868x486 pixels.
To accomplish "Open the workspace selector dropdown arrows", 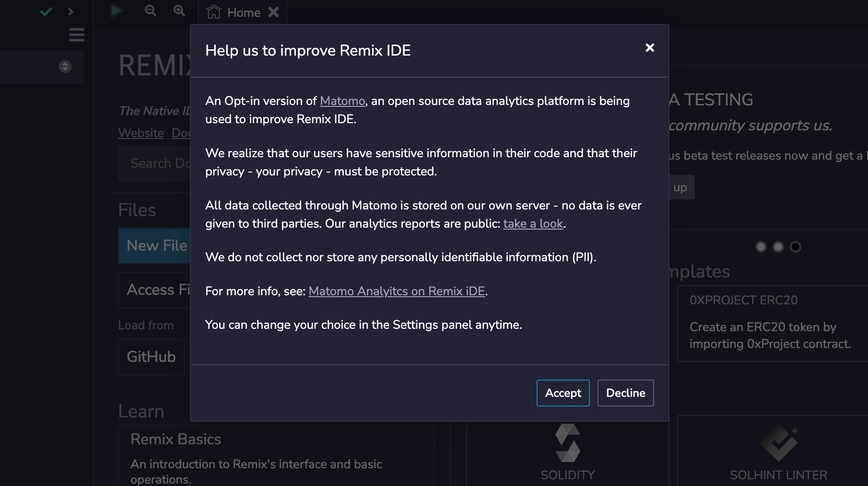I will [x=65, y=66].
